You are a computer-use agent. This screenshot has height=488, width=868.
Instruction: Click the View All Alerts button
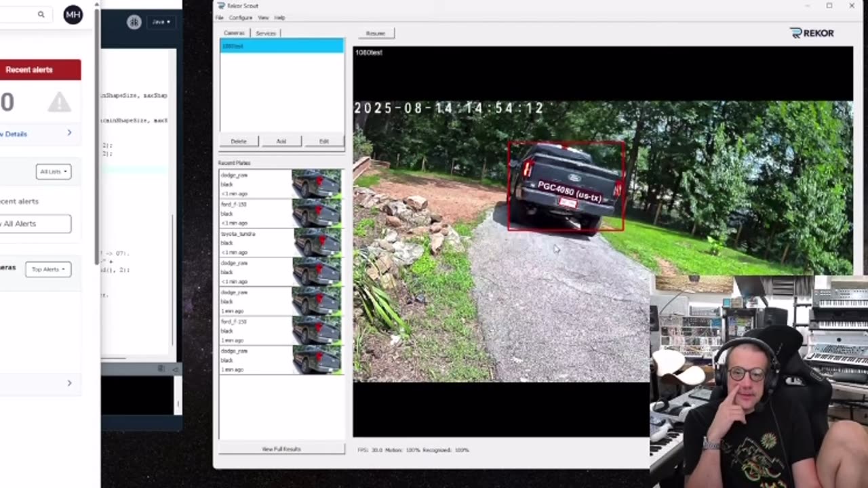(x=34, y=224)
